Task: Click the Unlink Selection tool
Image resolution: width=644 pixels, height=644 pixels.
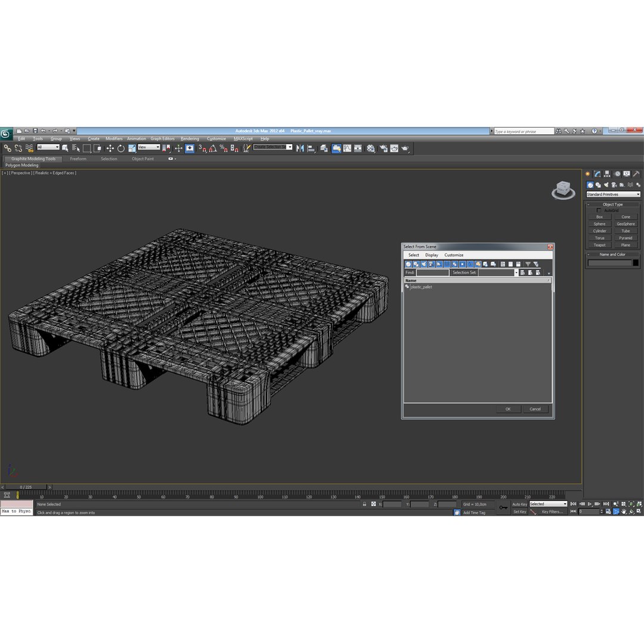Action: pos(18,148)
